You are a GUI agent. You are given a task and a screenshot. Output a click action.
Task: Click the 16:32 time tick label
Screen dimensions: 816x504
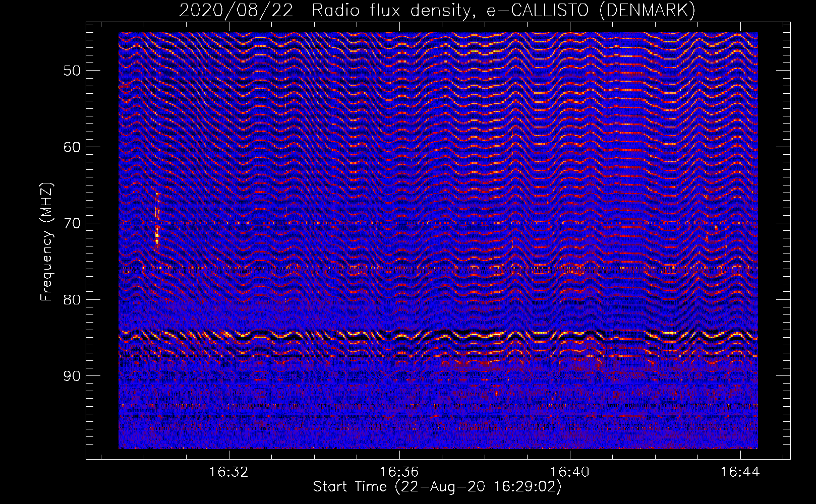click(229, 472)
